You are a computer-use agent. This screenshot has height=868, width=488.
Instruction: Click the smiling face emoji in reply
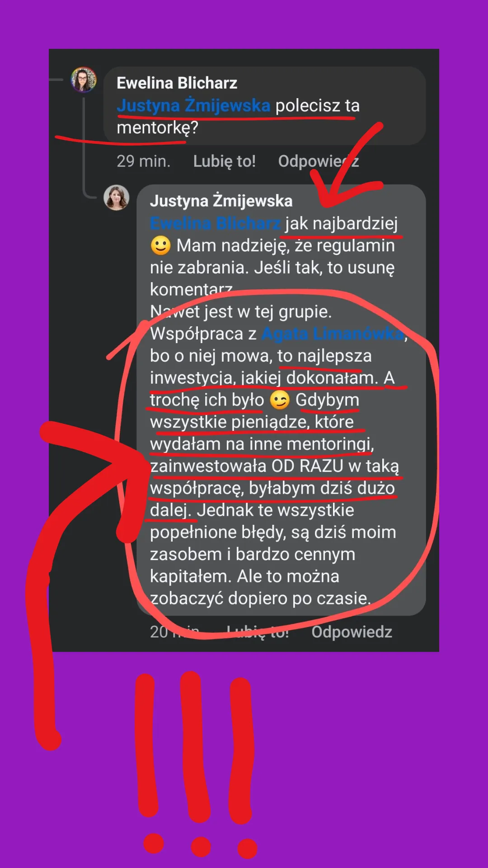pos(160,245)
